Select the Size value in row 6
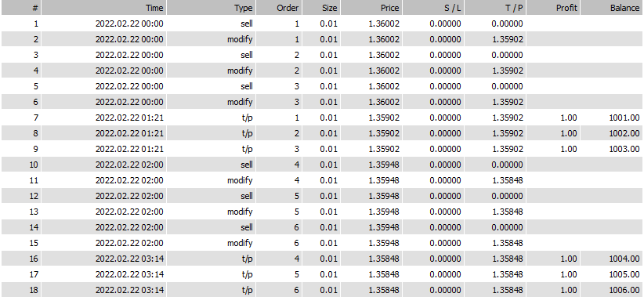 pyautogui.click(x=328, y=101)
